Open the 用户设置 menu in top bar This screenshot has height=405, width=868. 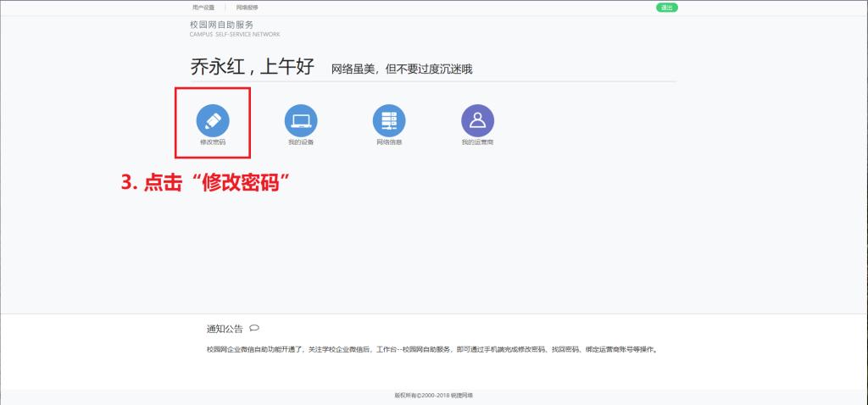click(203, 8)
